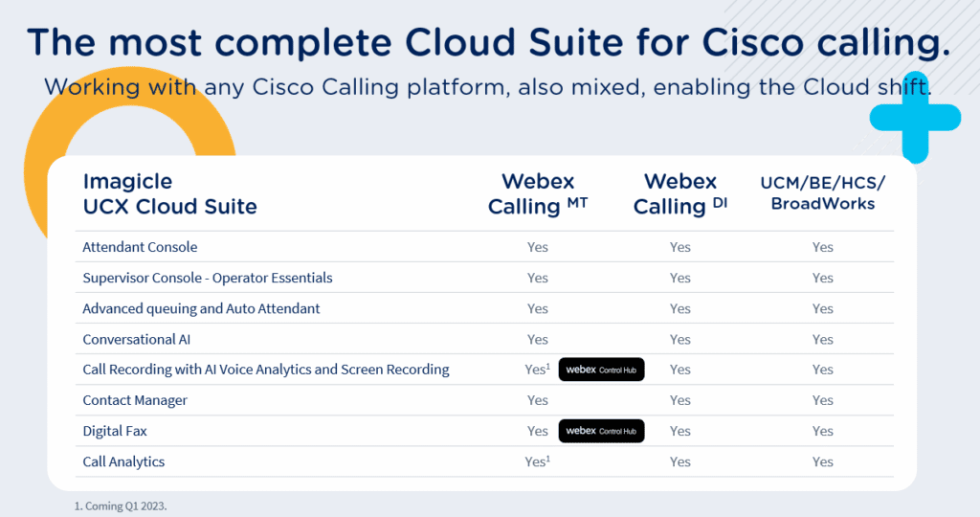Select the Webex Calling DI column header
Viewport: 980px width, 517px height.
click(x=679, y=194)
